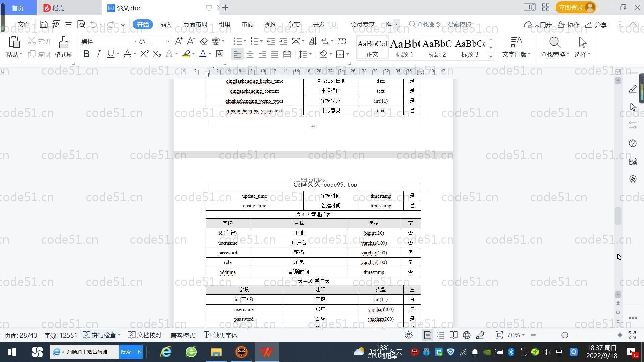The image size is (644, 362).
Task: Click the 分享 share button
Action: [596, 25]
